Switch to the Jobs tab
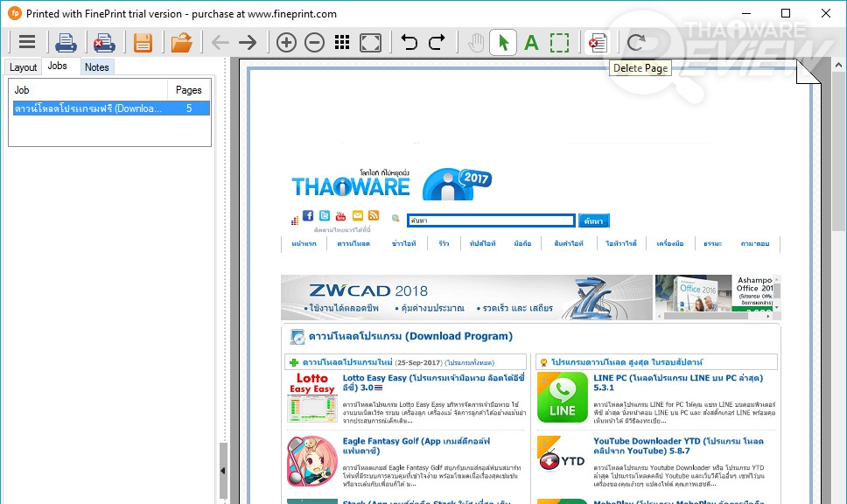This screenshot has height=504, width=847. coord(57,66)
